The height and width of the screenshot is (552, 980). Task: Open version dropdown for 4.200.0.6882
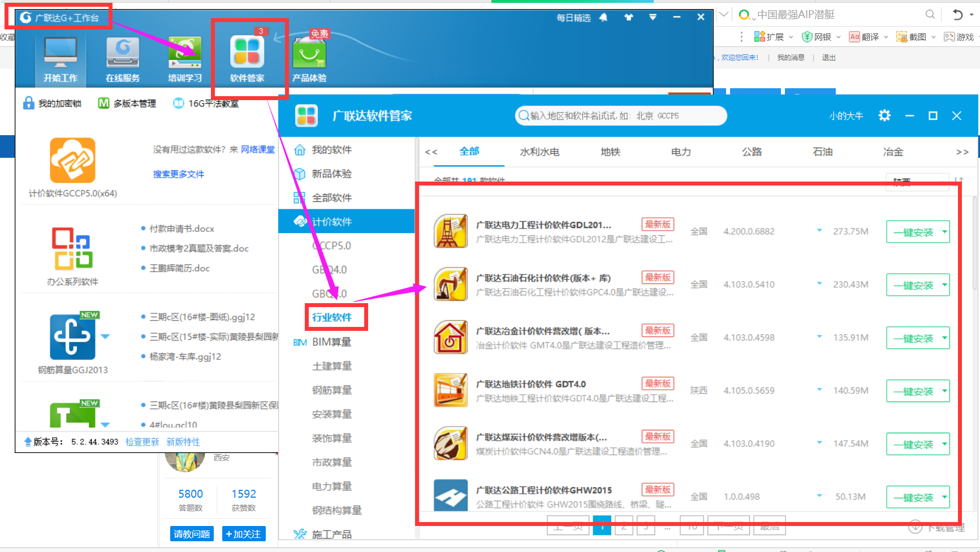pos(819,230)
